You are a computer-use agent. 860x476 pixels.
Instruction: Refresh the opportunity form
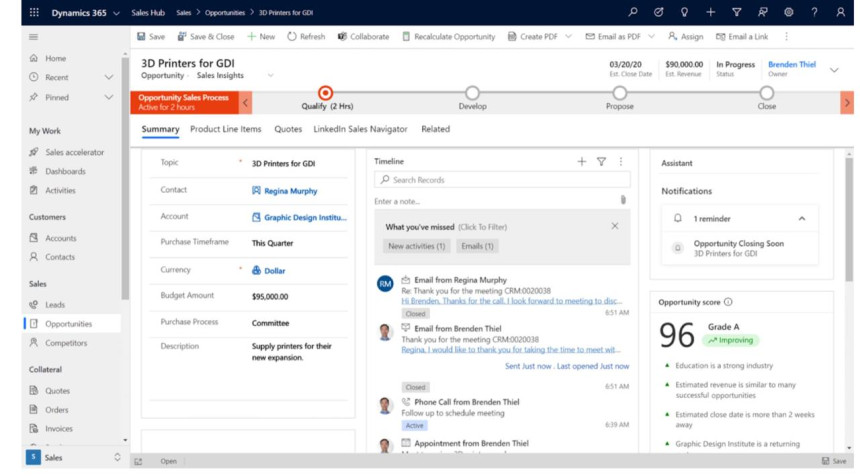[306, 37]
